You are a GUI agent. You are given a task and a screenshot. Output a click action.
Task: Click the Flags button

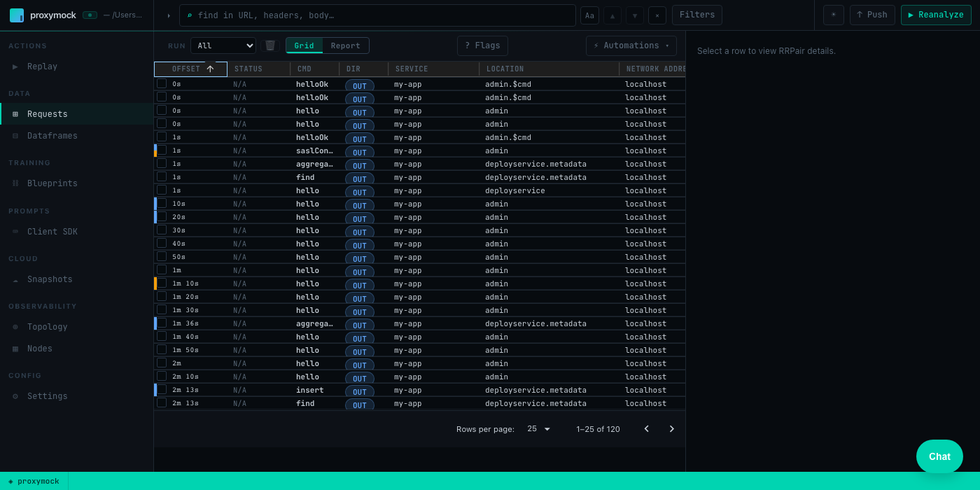482,45
